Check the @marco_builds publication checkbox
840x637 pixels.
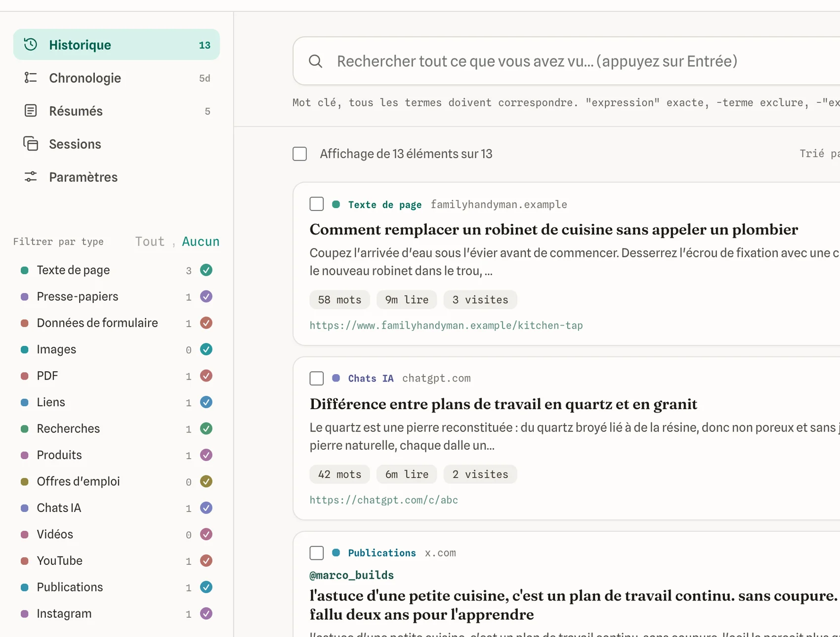tap(316, 553)
